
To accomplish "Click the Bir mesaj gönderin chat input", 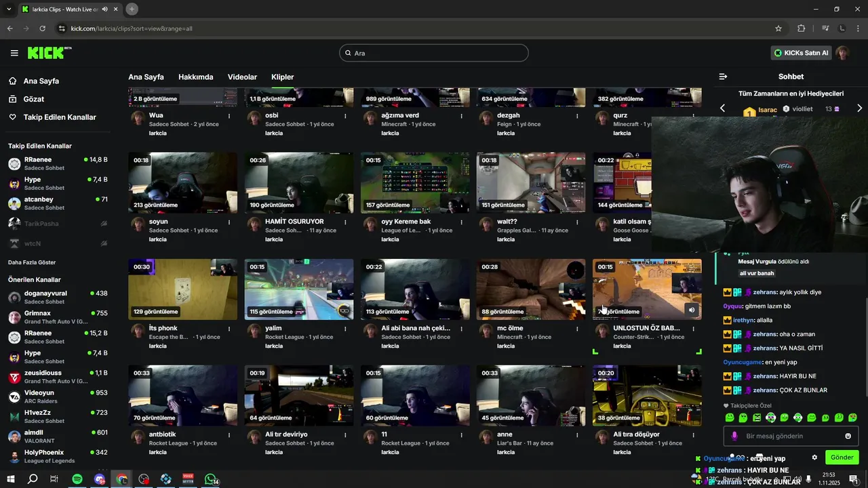I will pos(791,436).
